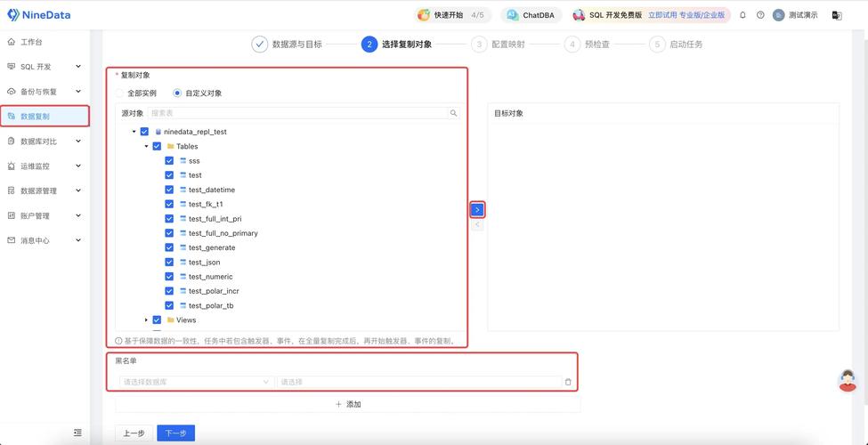Toggle the test_datetime table checkbox
This screenshot has width=868, height=445.
[169, 190]
